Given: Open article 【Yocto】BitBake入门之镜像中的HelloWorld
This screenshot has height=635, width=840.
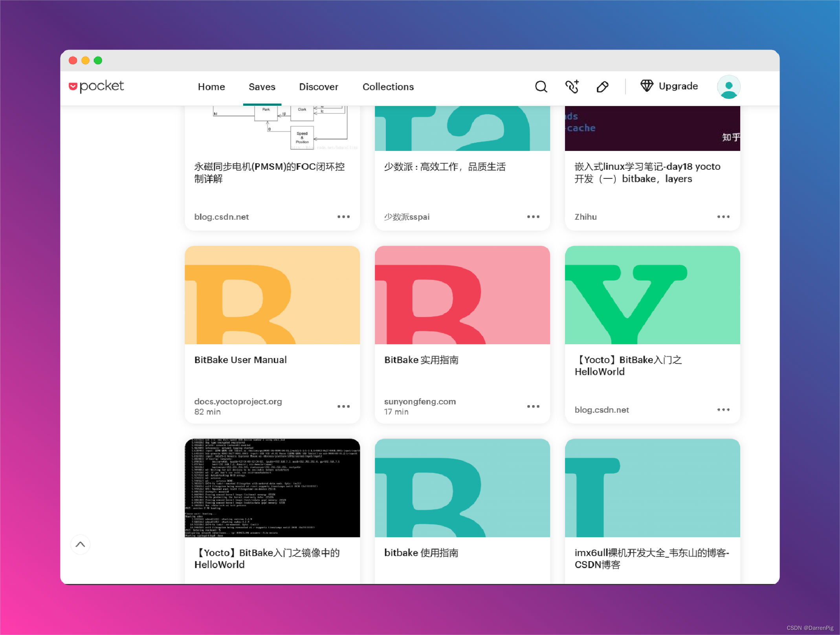Looking at the screenshot, I should click(267, 558).
